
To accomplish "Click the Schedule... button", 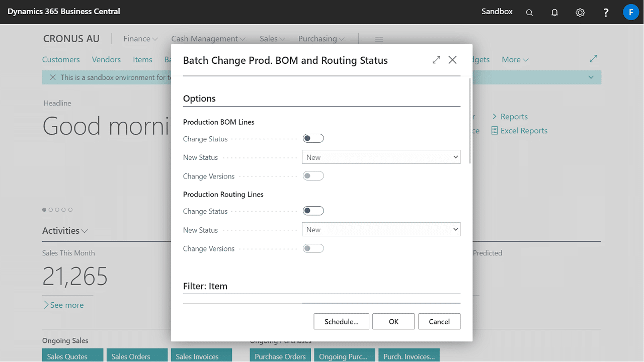I will 341,322.
